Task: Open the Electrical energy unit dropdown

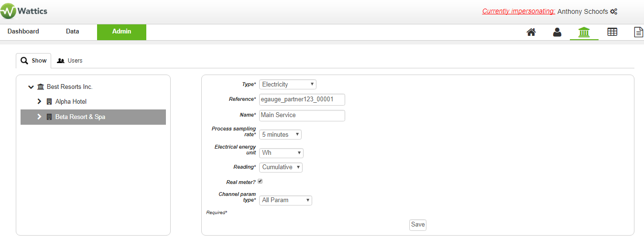Action: point(281,153)
